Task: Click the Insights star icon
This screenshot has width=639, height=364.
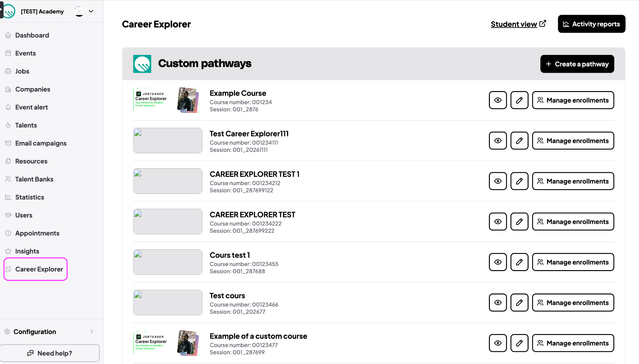Action: click(8, 251)
